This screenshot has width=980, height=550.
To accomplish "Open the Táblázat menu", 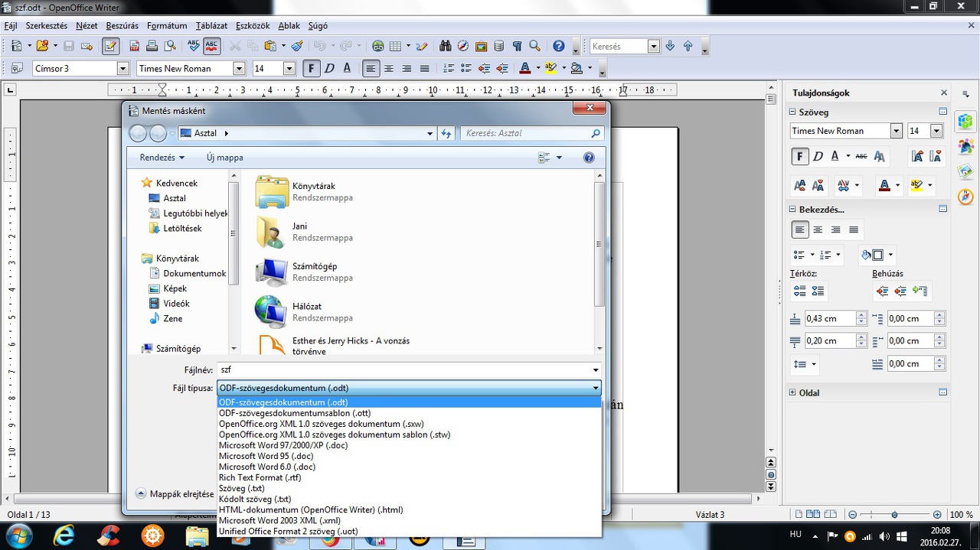I will coord(211,25).
